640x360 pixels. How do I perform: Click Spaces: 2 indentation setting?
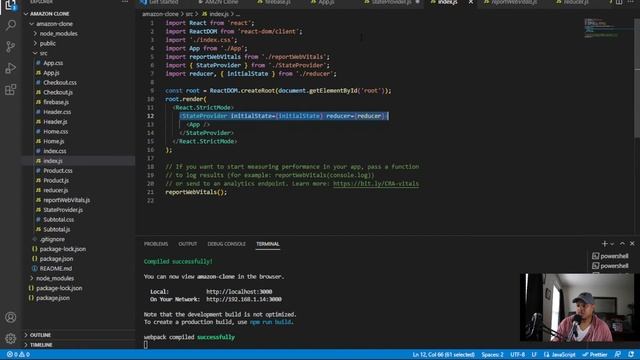[492, 354]
